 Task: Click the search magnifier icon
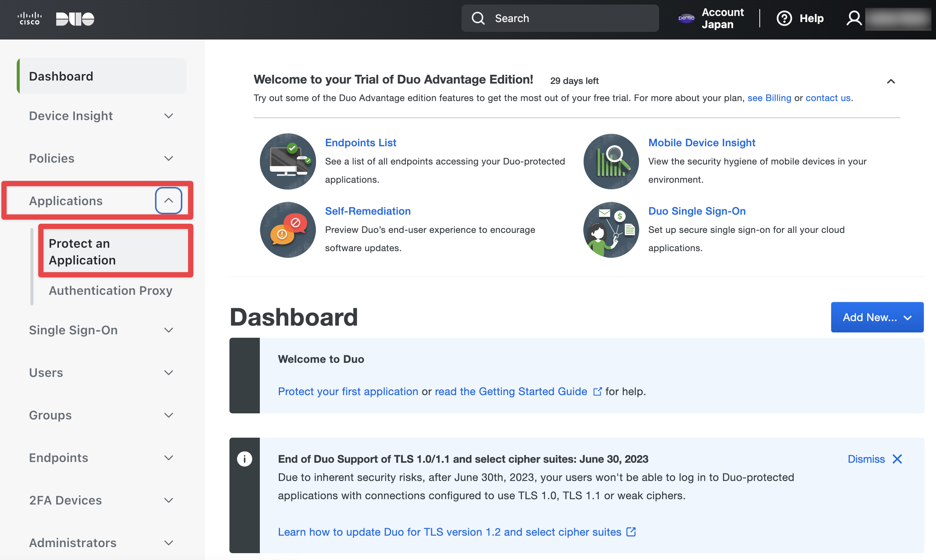pyautogui.click(x=478, y=18)
